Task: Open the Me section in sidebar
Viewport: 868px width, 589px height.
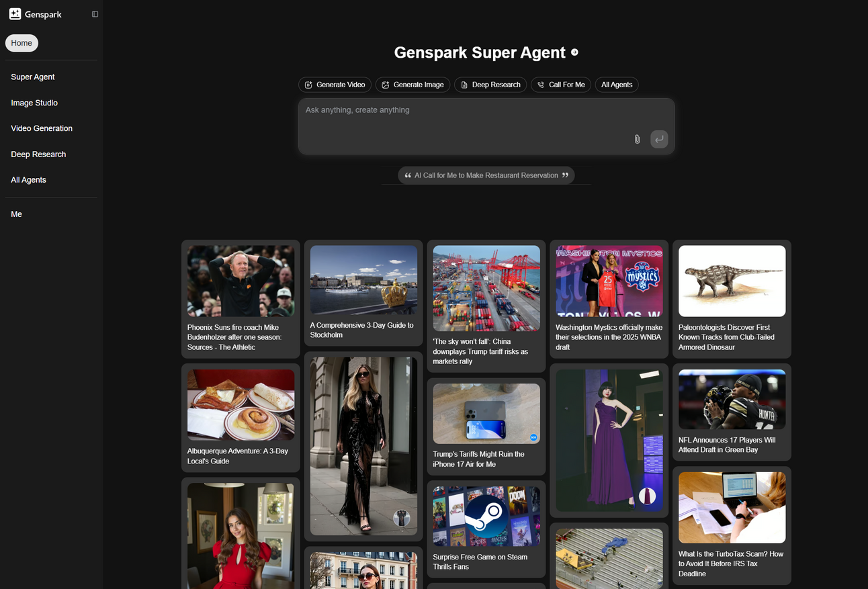Action: (17, 214)
